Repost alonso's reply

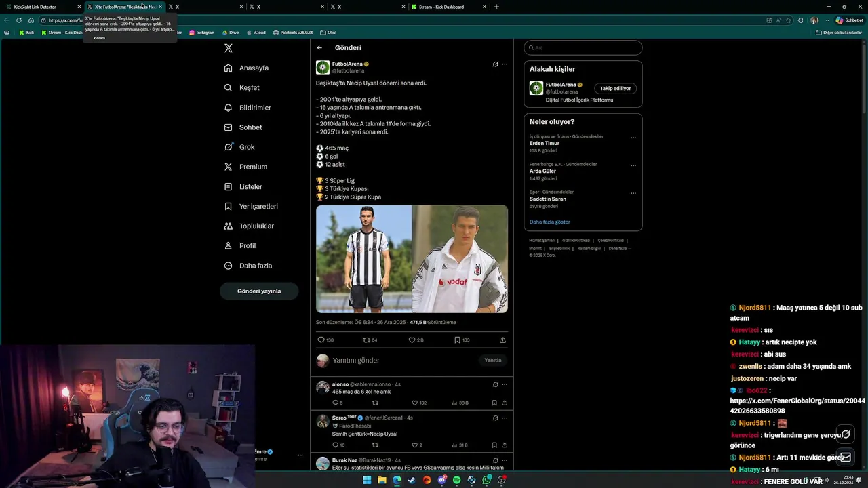pos(375,403)
